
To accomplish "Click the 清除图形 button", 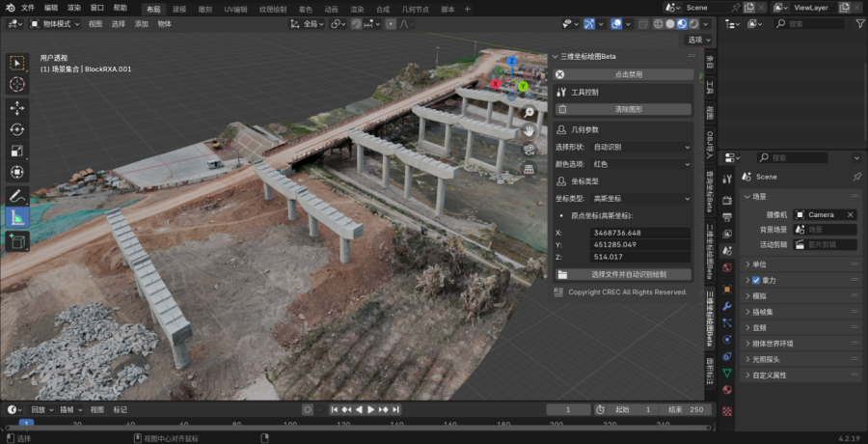I will 627,109.
